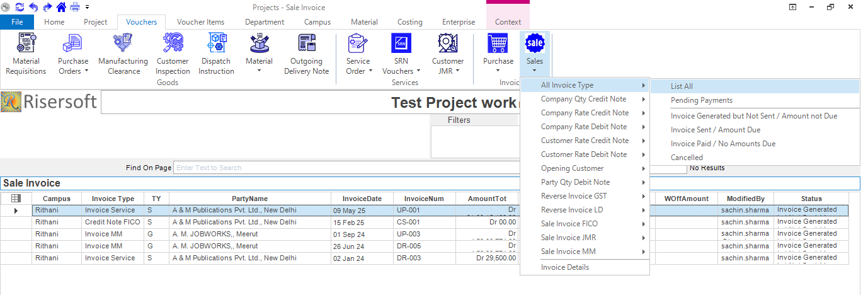
Task: Click Invoice Details menu entry
Action: click(565, 267)
